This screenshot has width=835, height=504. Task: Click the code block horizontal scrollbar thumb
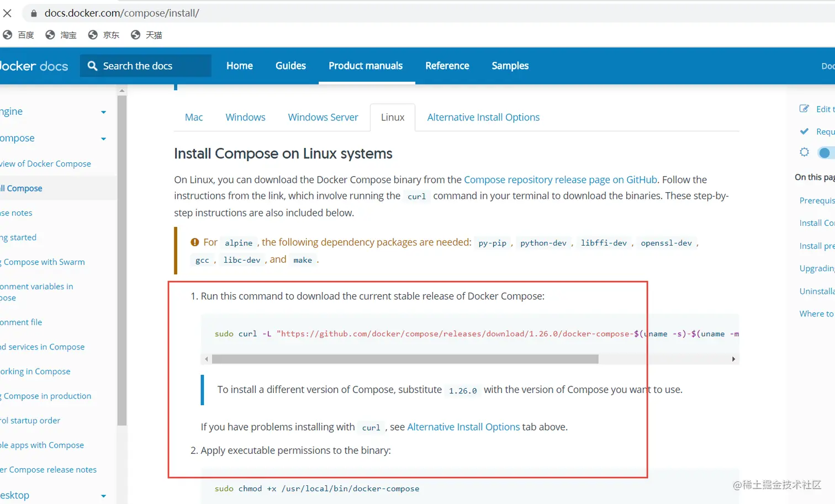[x=405, y=359]
